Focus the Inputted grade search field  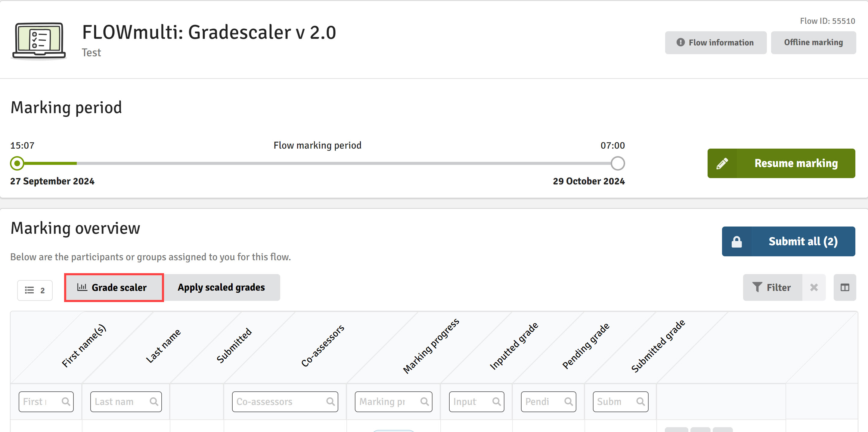tap(476, 401)
